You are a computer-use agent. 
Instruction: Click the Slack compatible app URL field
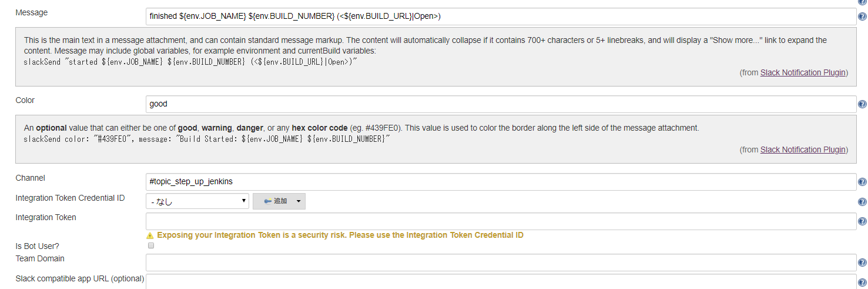(x=500, y=281)
